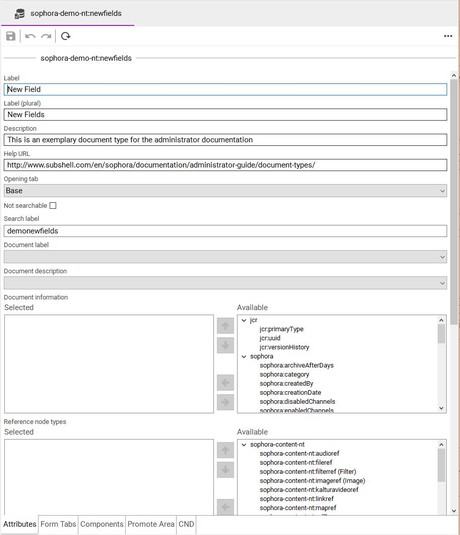Select sophora-content-nt:kalturavideoref node type

pyautogui.click(x=309, y=490)
